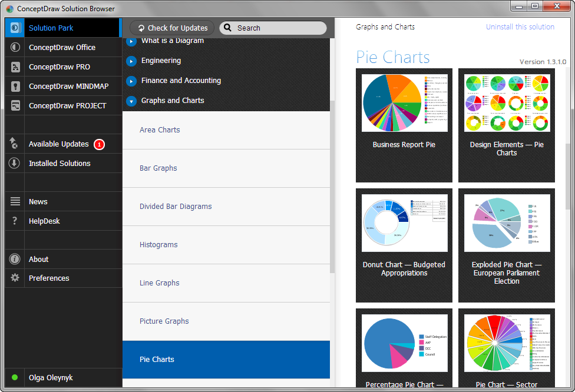Select ConceptDraw PRO in the sidebar

pos(63,67)
